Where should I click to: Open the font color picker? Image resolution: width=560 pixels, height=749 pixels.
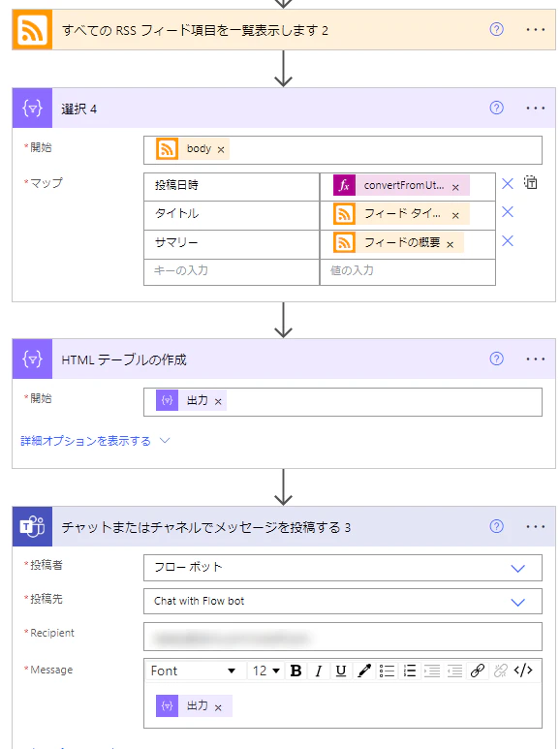pos(364,671)
